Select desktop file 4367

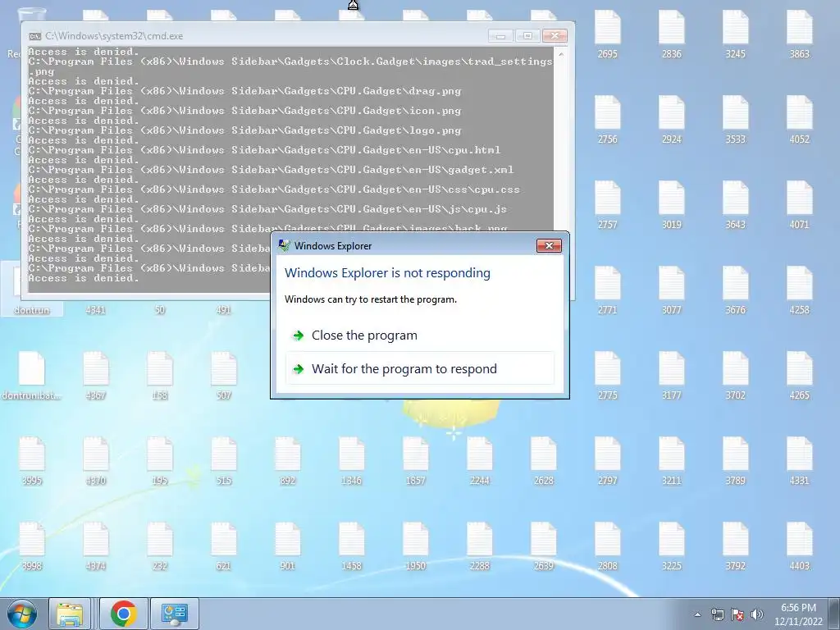96,375
